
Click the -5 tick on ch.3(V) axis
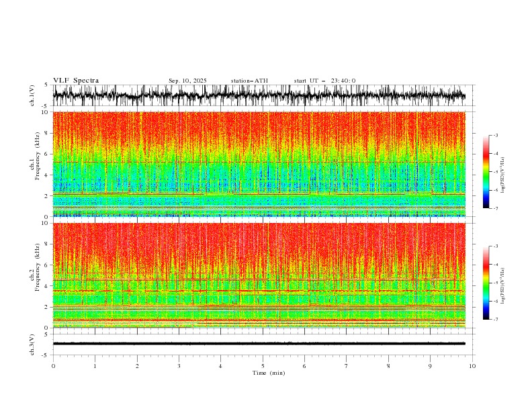[45, 355]
